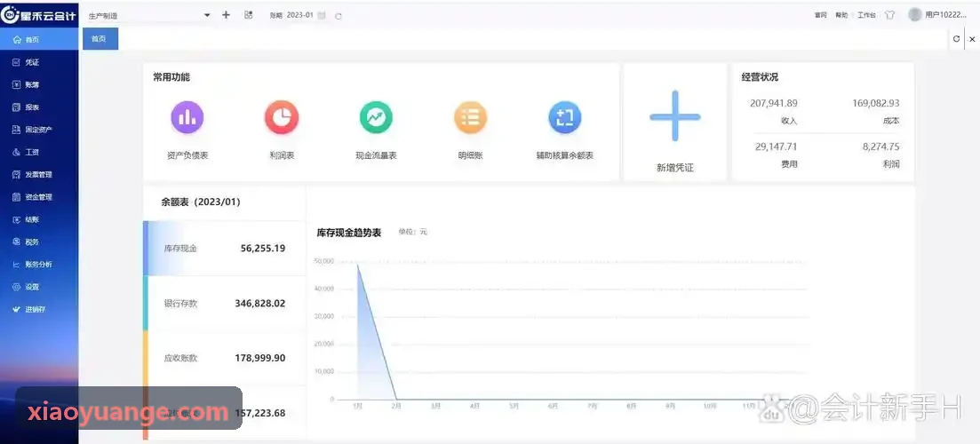Open the 利润表 profit statement icon
The width and height of the screenshot is (980, 444).
[x=282, y=117]
